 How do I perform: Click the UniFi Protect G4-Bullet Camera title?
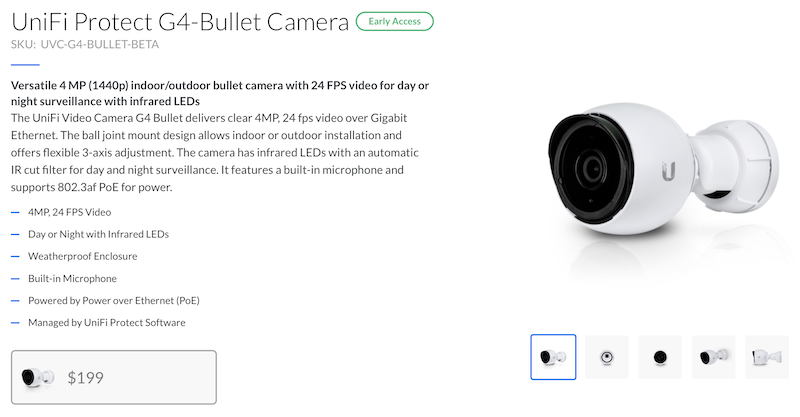pos(180,22)
